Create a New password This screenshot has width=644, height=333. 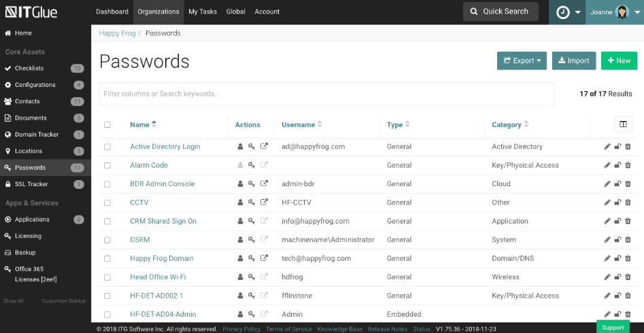click(x=619, y=60)
